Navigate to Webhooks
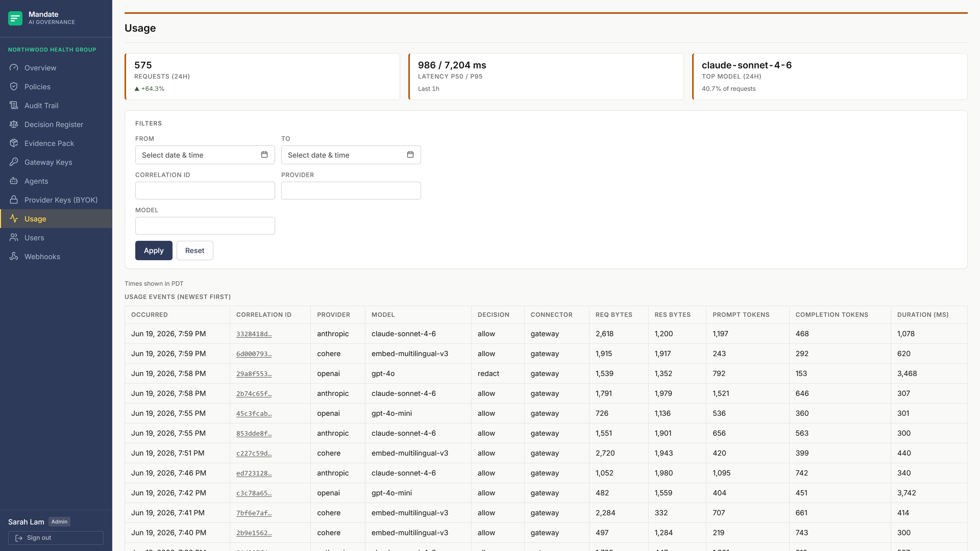 (x=56, y=257)
